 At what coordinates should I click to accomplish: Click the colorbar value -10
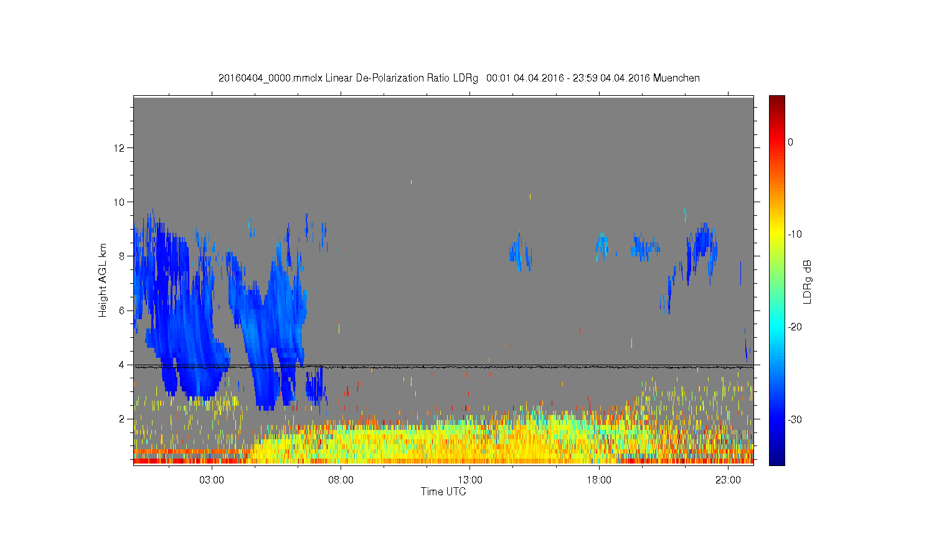tap(794, 234)
